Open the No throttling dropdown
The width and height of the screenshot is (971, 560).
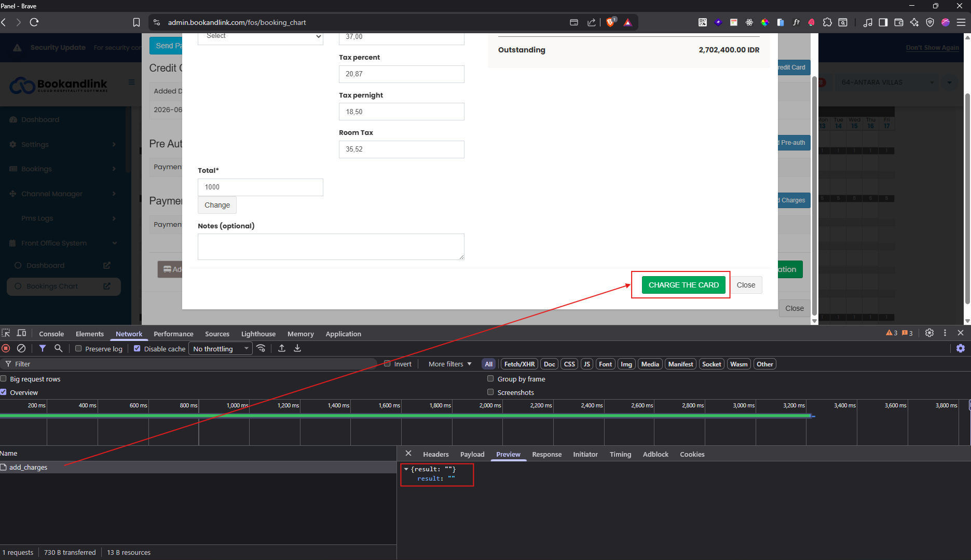pos(221,349)
